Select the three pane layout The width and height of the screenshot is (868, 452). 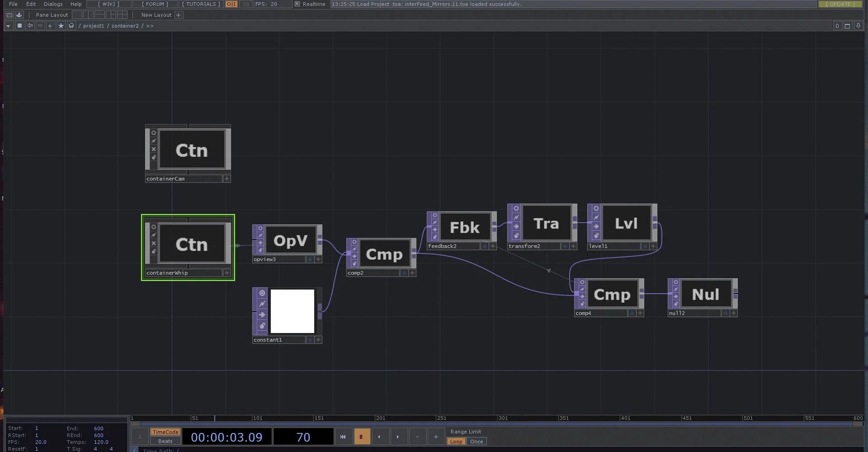pyautogui.click(x=111, y=15)
